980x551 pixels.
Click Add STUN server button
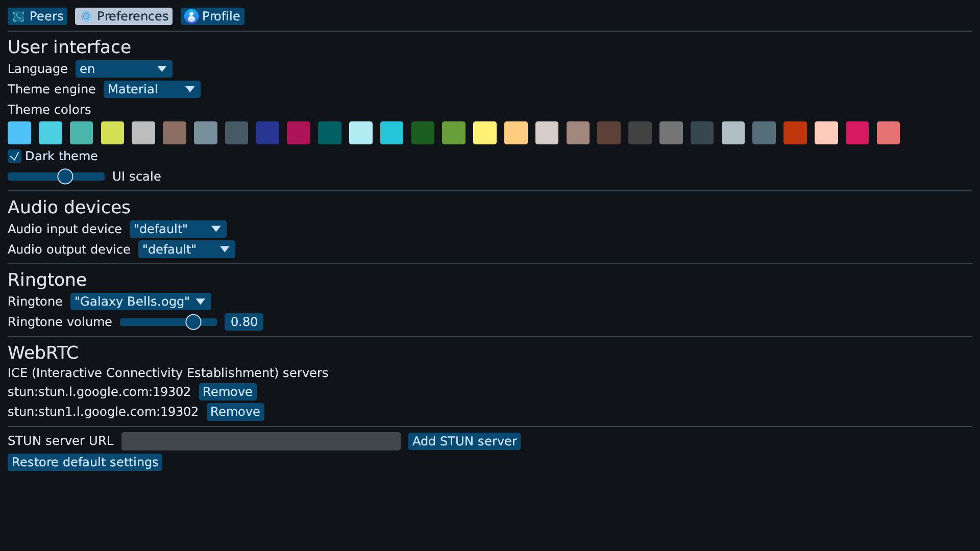coord(464,441)
